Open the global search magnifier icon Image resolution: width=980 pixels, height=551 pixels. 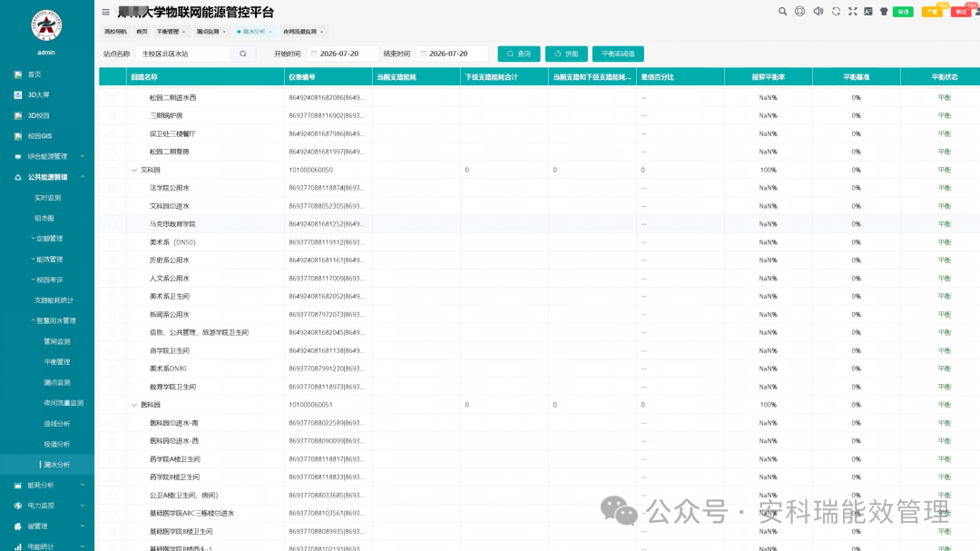782,11
